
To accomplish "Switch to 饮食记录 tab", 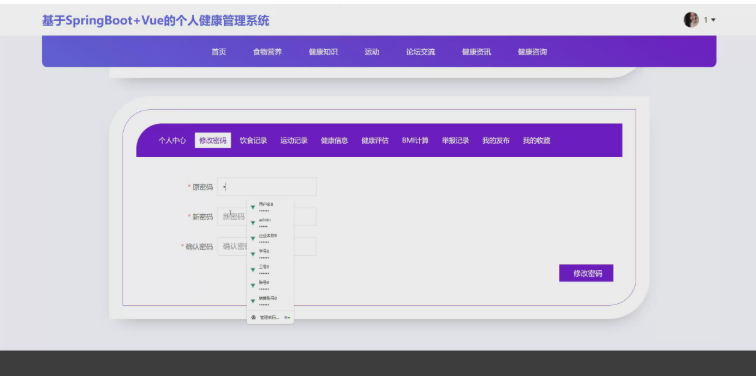I will coord(253,140).
